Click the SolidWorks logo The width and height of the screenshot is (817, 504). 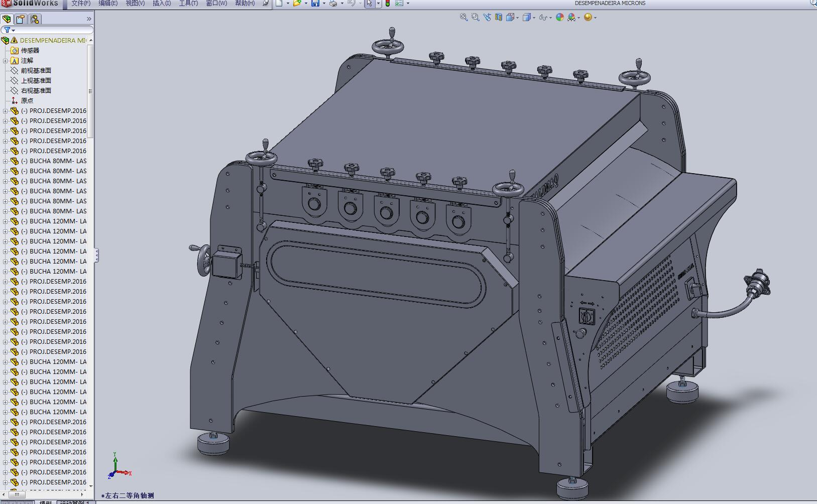pyautogui.click(x=30, y=3)
